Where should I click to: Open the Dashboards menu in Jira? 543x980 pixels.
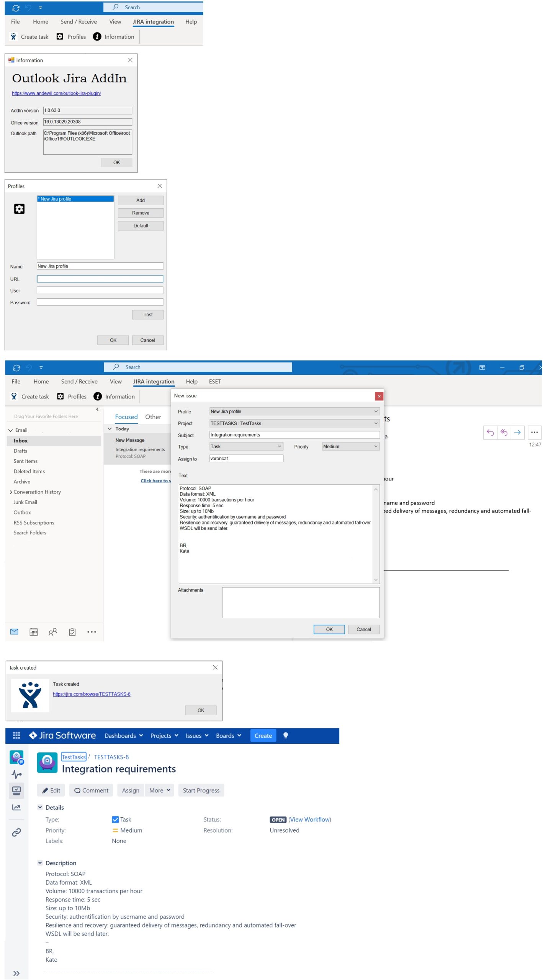(x=124, y=735)
